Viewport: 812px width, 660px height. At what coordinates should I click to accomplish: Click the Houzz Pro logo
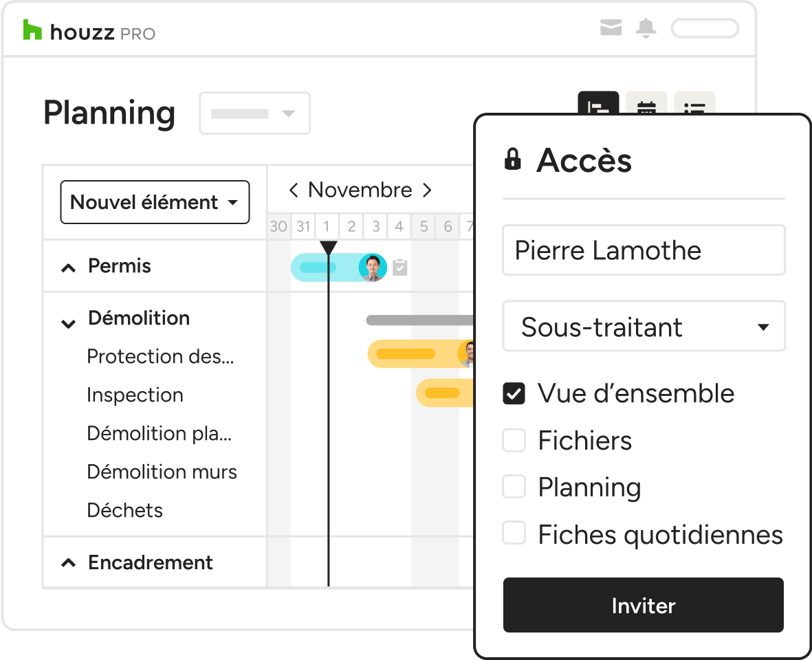[x=89, y=31]
